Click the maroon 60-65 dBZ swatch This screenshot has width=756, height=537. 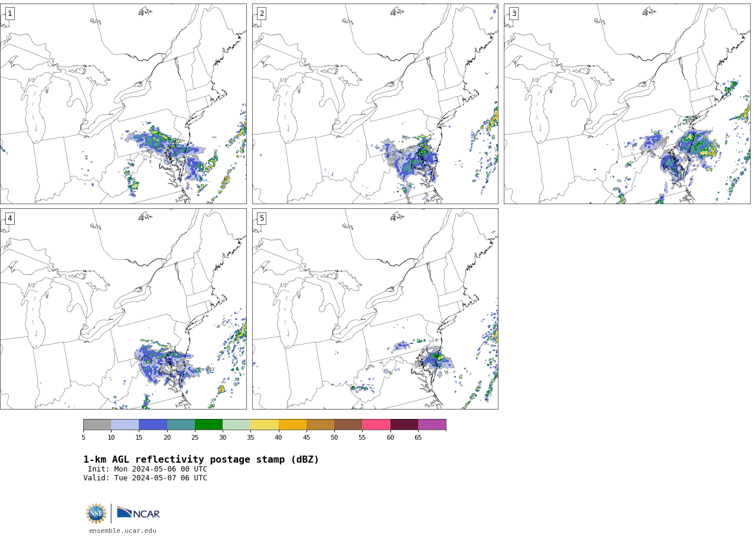(x=404, y=425)
